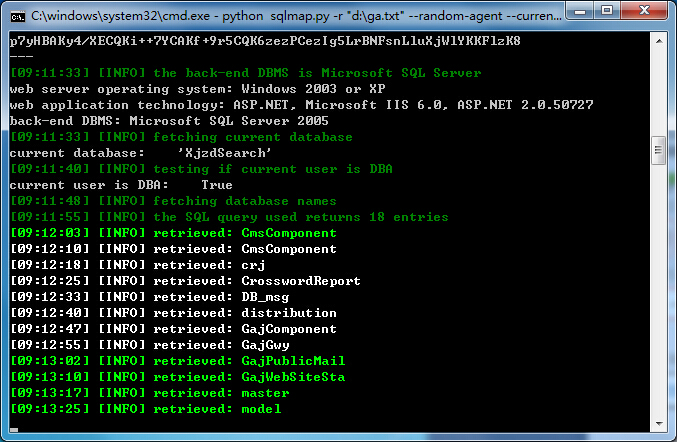
Task: Click the retrieved 'CrosswordReport' entry
Action: pyautogui.click(x=301, y=281)
